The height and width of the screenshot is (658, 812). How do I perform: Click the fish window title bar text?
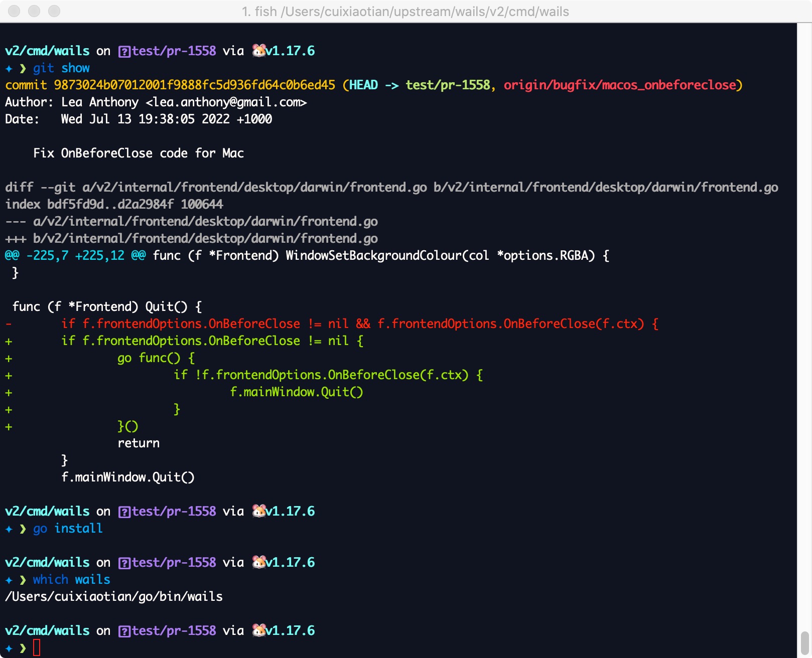404,12
